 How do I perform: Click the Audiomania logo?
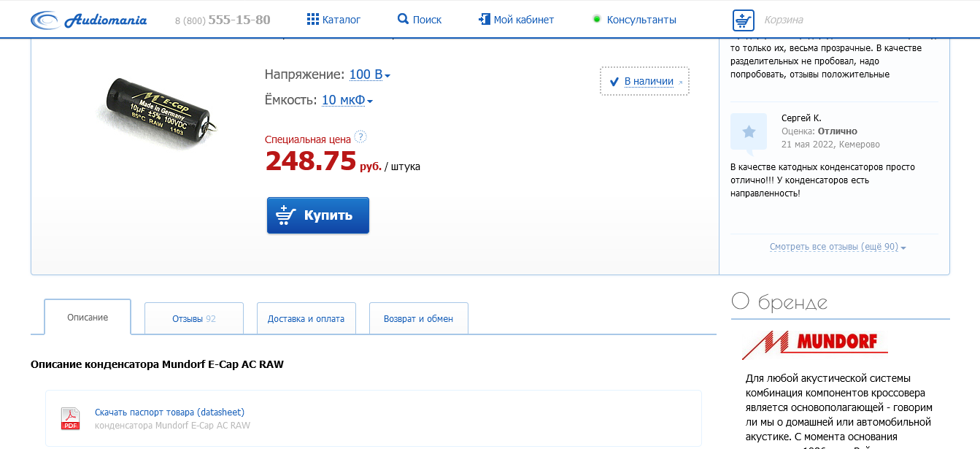pyautogui.click(x=88, y=20)
